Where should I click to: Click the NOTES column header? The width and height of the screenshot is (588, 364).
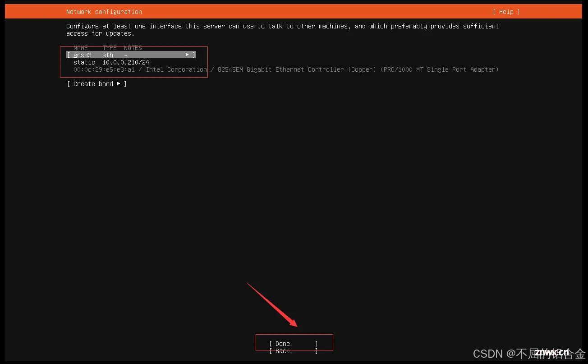[x=133, y=48]
